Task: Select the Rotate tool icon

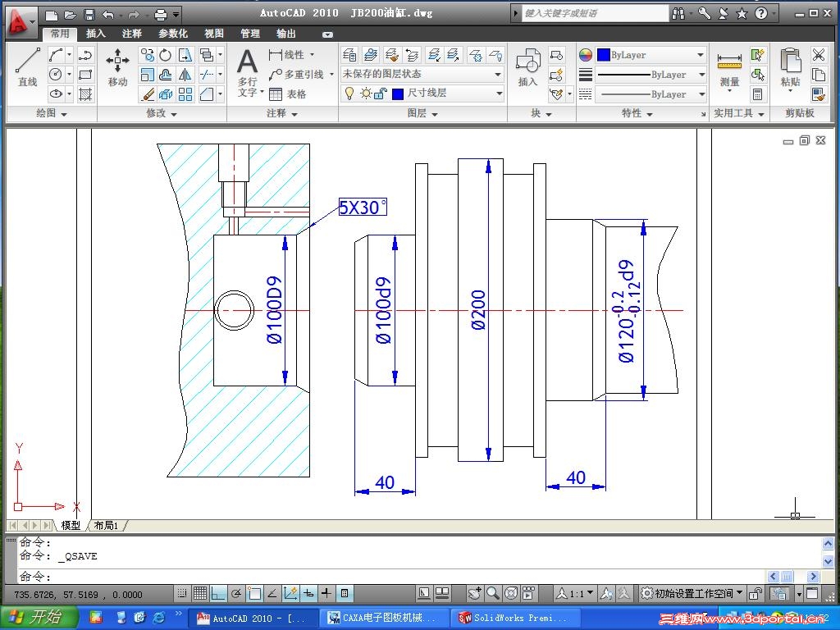Action: coord(166,55)
